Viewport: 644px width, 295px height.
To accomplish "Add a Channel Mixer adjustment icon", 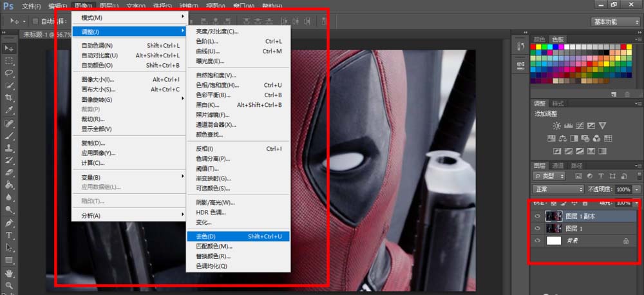I will click(597, 138).
